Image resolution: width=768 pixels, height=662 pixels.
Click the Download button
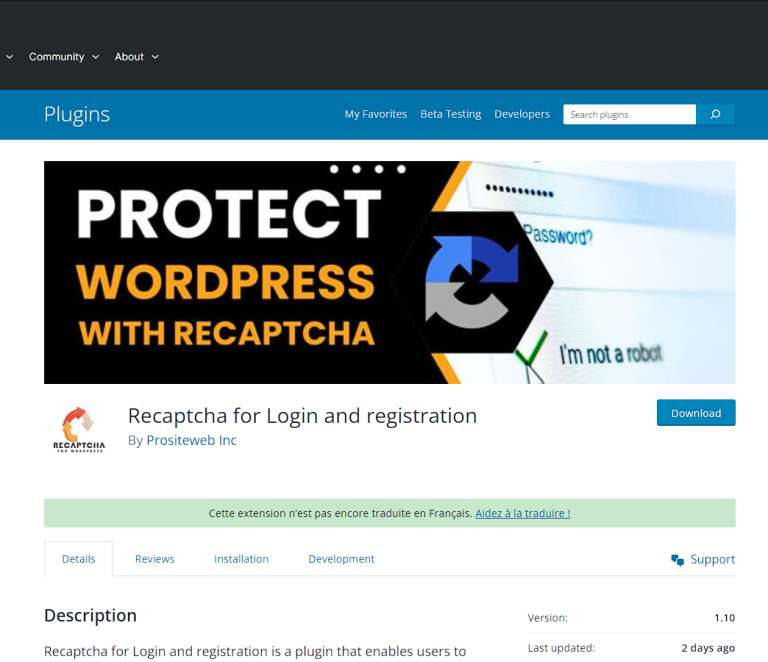pos(696,413)
